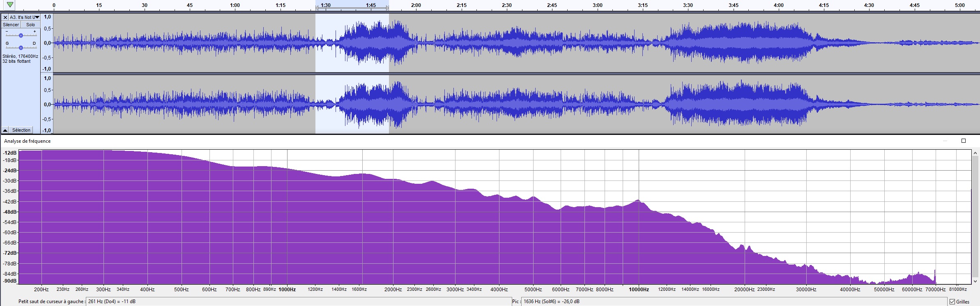This screenshot has width=980, height=306.
Task: Maximize the Analyse de fréquence window
Action: (x=964, y=141)
